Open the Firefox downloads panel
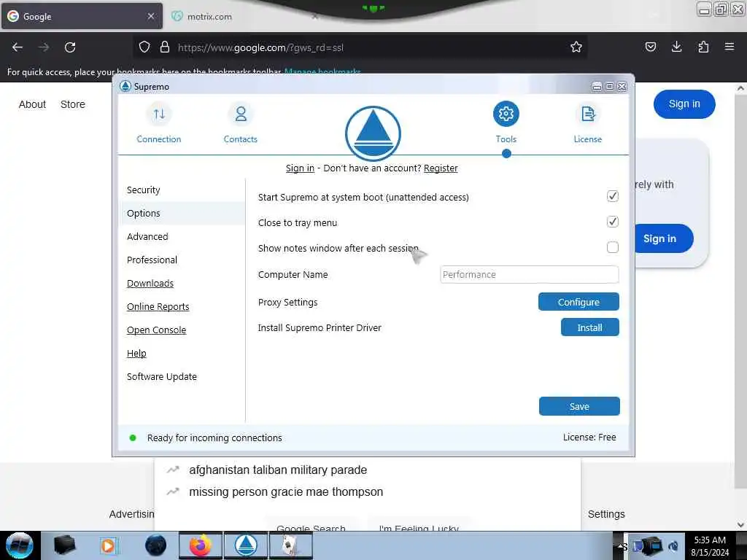Viewport: 747px width, 560px height. coord(676,47)
